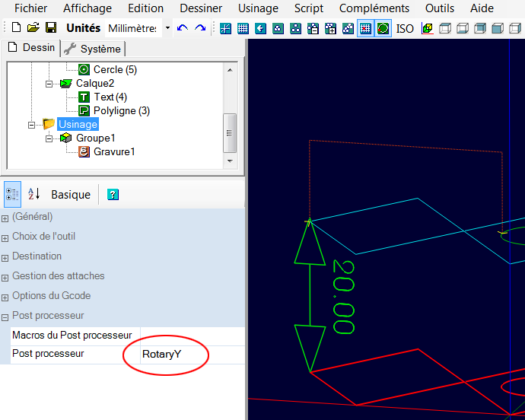Screen dimensions: 525x420
Task: Switch to the Dessin tab
Action: (x=31, y=48)
